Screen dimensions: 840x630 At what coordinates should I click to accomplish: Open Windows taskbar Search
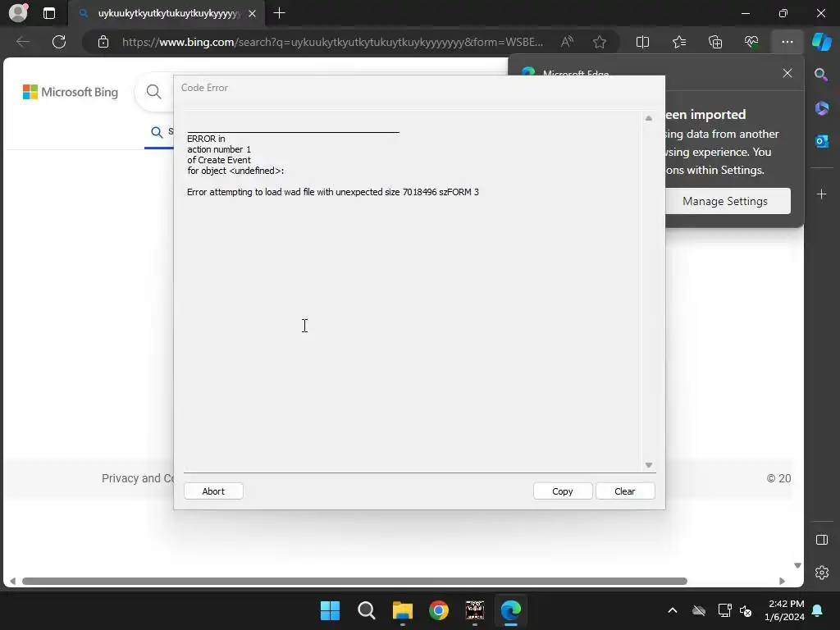pos(367,610)
